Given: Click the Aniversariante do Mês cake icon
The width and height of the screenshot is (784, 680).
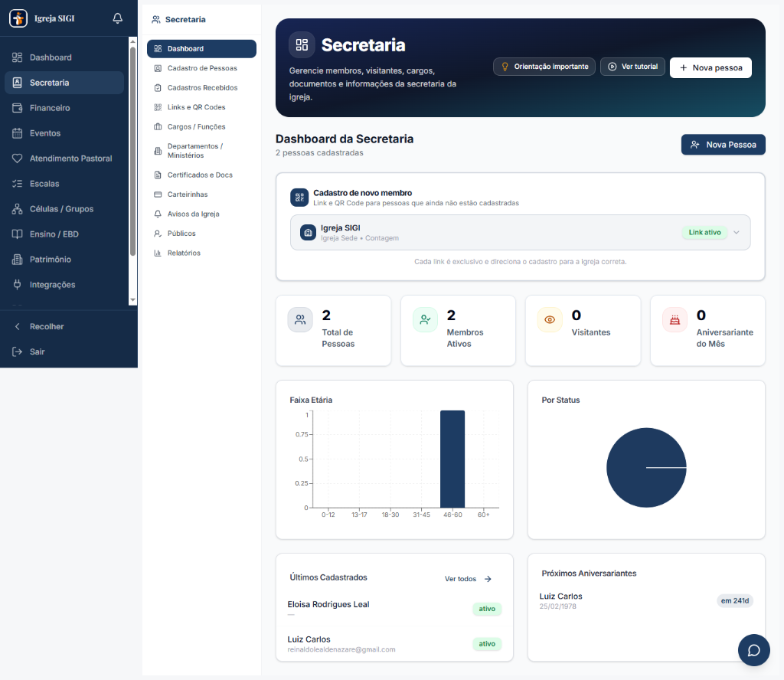Looking at the screenshot, I should point(675,320).
